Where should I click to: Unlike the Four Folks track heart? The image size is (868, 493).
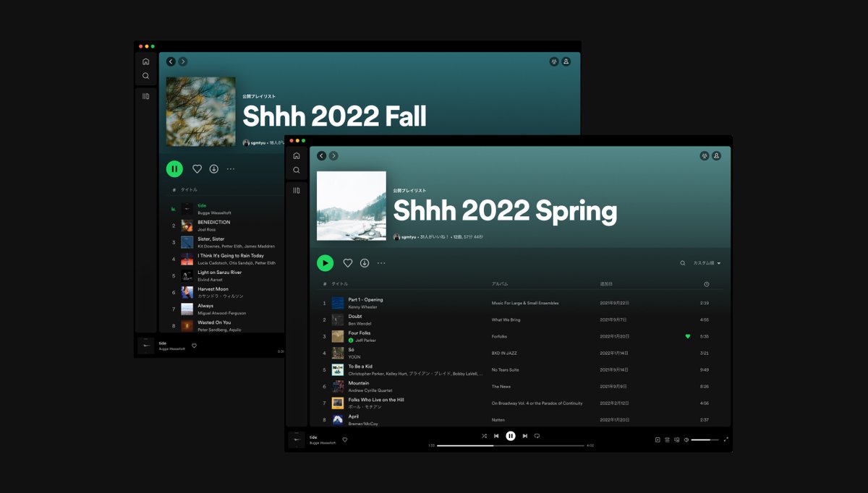coord(688,336)
